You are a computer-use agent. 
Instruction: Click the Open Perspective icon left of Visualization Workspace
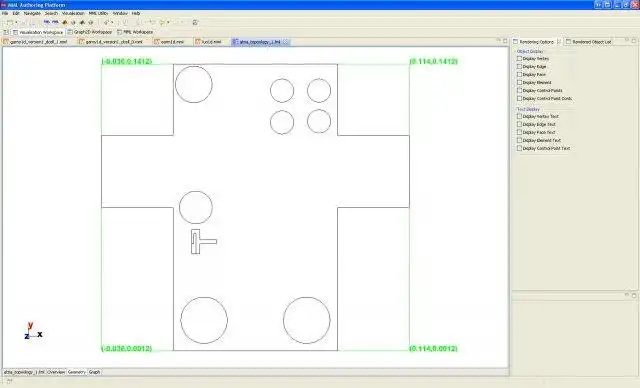[x=6, y=32]
